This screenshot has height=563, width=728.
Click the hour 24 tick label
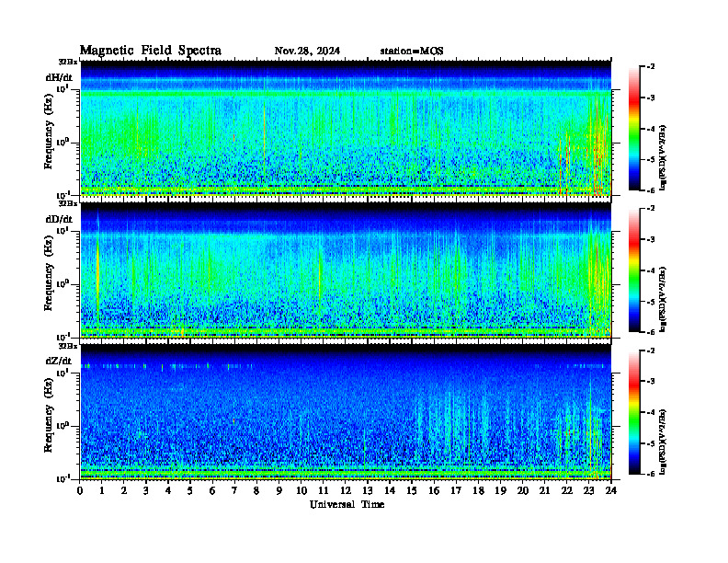611,490
